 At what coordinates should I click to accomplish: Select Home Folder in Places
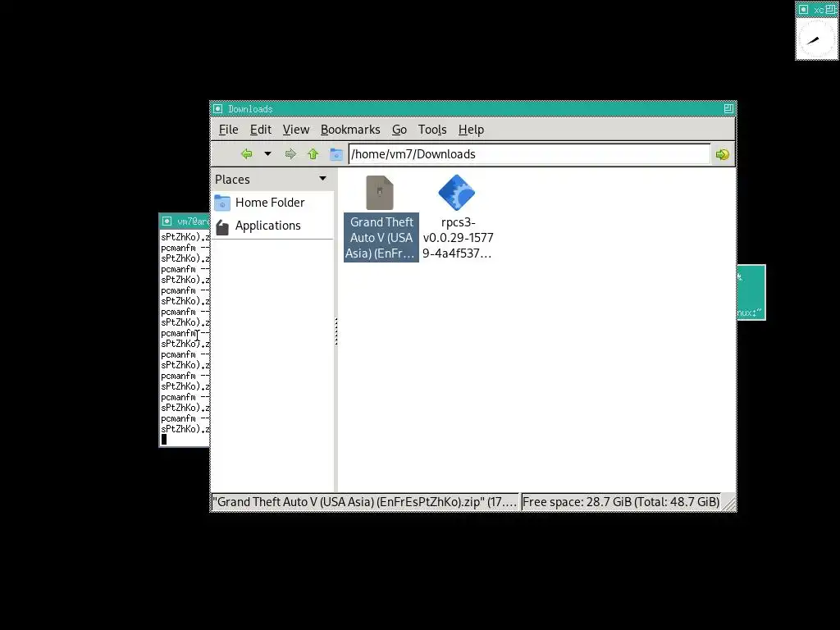272,203
